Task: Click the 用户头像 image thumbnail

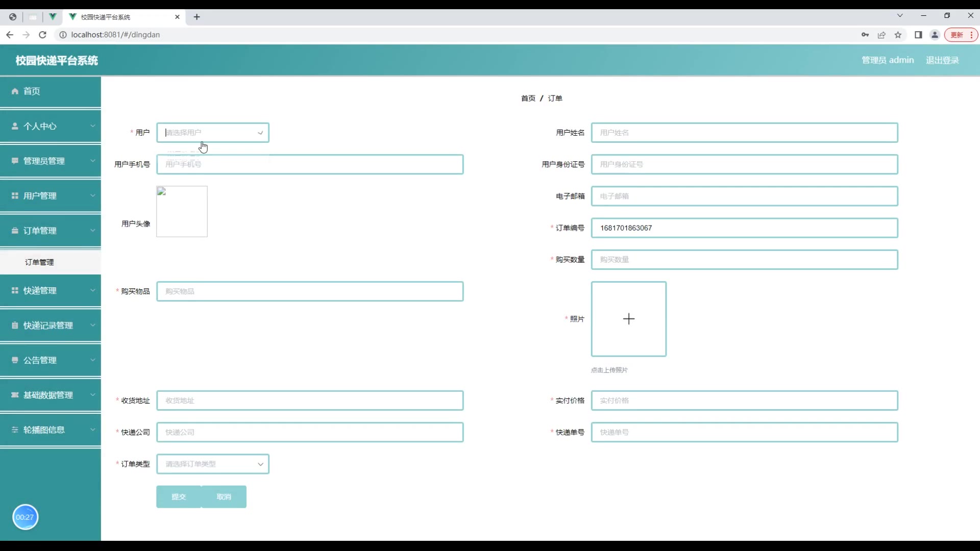Action: 182,211
